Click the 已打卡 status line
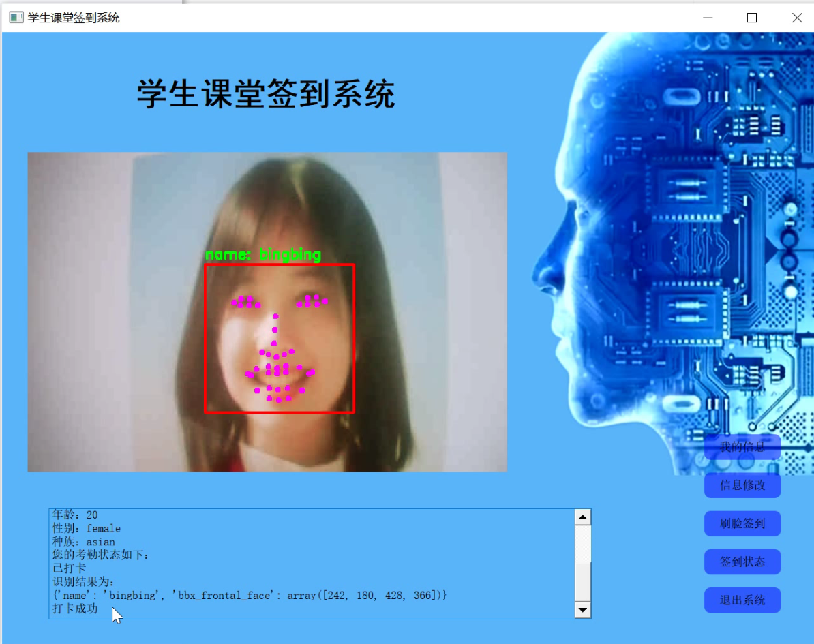This screenshot has width=814, height=644. coord(69,568)
